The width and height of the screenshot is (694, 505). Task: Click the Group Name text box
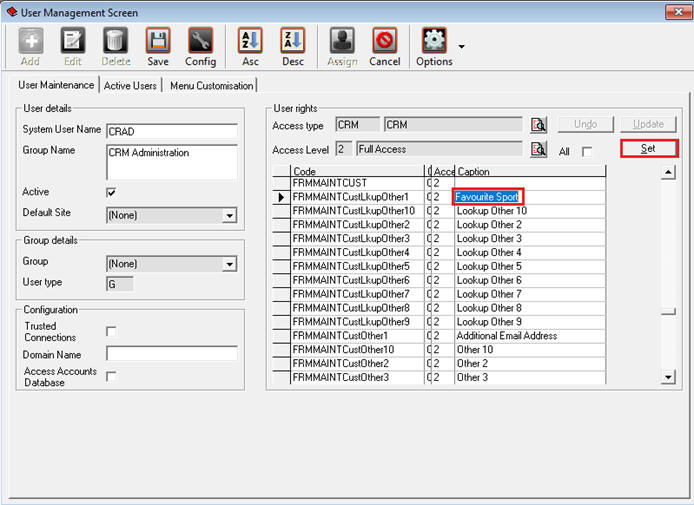(x=172, y=162)
